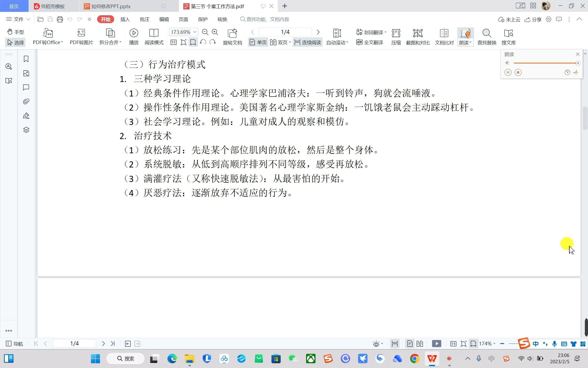Viewport: 588px width, 368px height.
Task: Open the image extraction sidebar panel
Action: pos(26,73)
